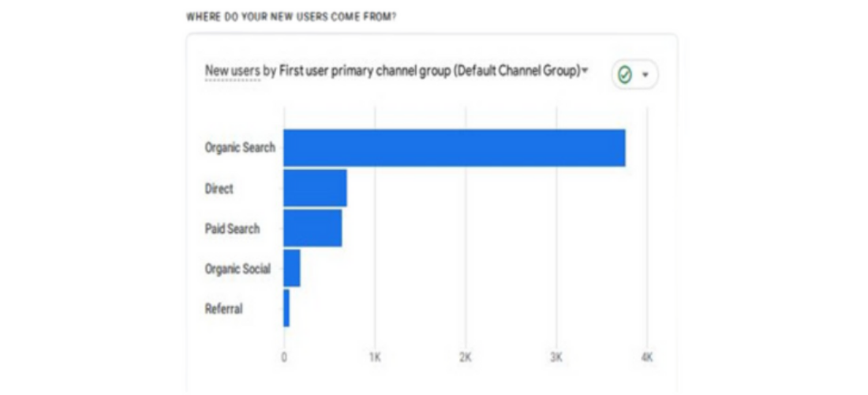Select the Organic Social label

click(x=238, y=269)
